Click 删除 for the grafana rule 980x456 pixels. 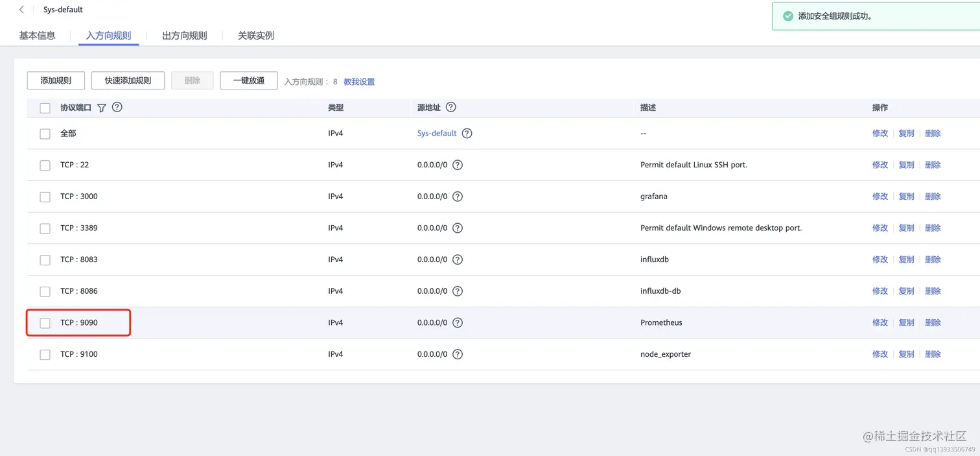[x=933, y=196]
